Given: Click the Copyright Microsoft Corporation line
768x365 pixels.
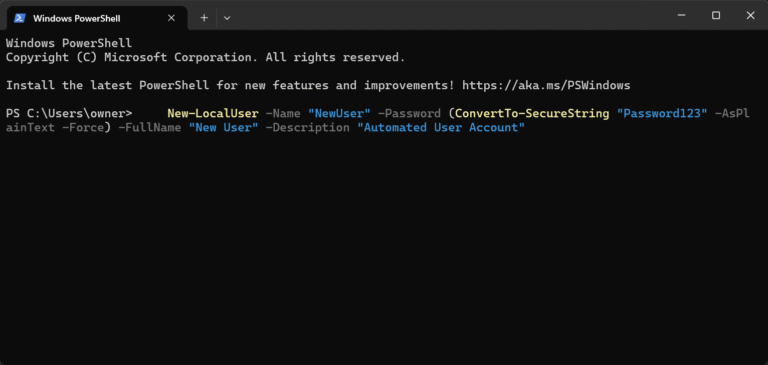Looking at the screenshot, I should [206, 57].
